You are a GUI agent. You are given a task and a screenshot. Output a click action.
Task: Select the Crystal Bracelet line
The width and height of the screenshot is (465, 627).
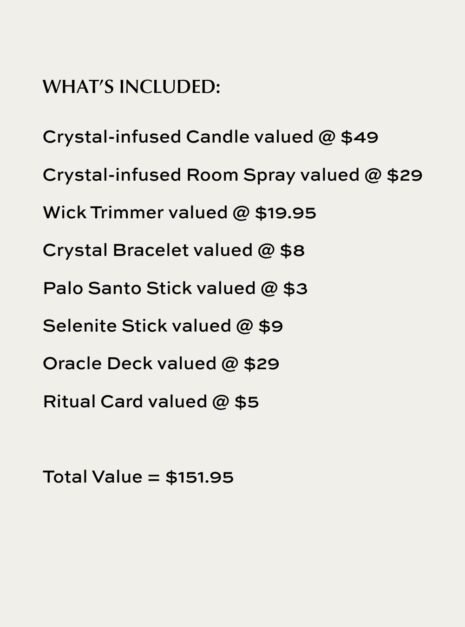pyautogui.click(x=174, y=250)
